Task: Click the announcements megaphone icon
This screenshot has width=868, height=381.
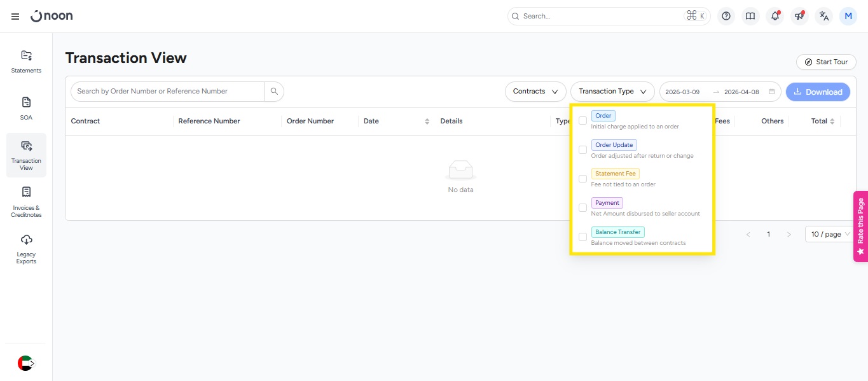Action: tap(799, 17)
